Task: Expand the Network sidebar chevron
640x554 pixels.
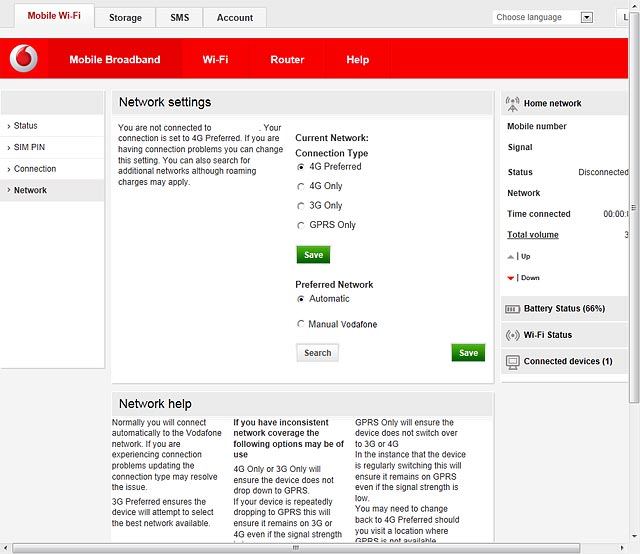Action: coord(9,190)
